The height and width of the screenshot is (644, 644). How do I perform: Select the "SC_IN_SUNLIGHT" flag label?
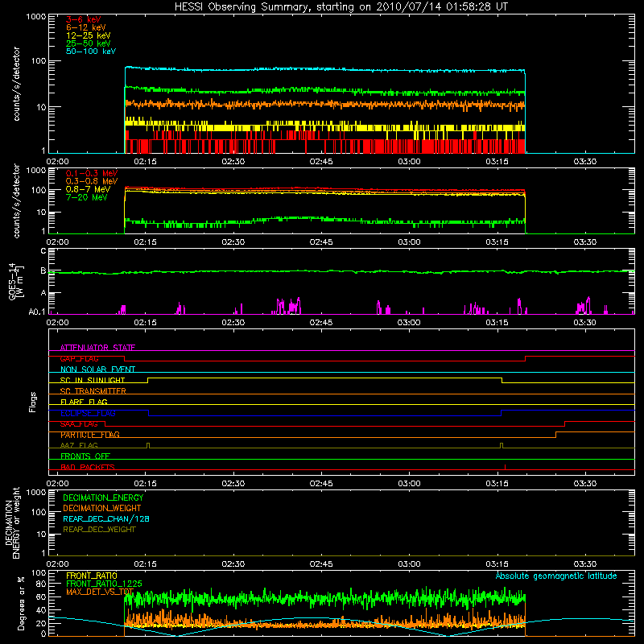pyautogui.click(x=93, y=380)
